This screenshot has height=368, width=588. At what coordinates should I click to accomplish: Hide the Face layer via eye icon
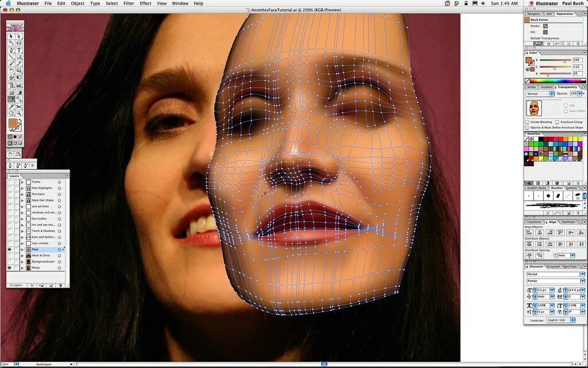coord(9,250)
